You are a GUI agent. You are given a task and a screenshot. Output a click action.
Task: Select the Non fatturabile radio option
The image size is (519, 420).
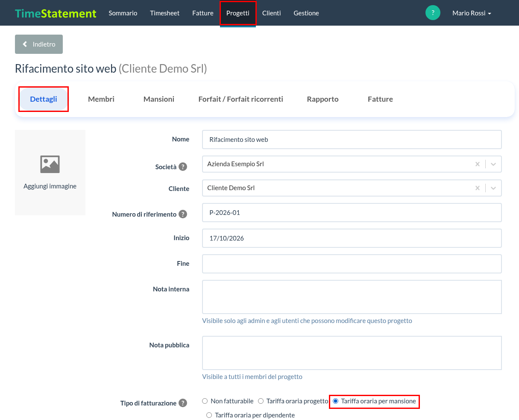[205, 401]
